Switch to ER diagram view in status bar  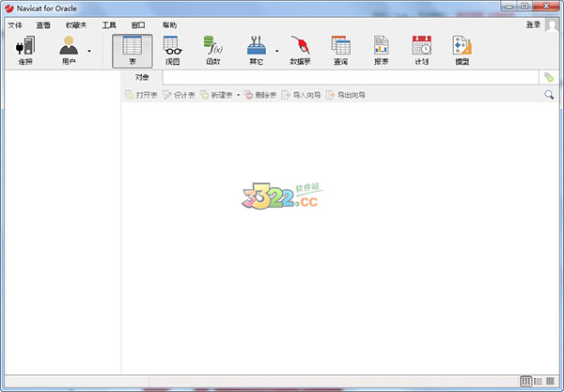pos(550,381)
